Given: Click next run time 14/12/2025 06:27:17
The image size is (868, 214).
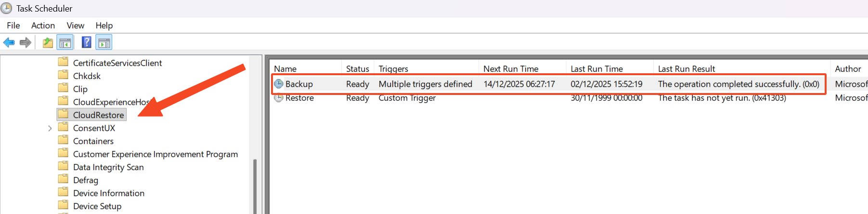Looking at the screenshot, I should (519, 84).
